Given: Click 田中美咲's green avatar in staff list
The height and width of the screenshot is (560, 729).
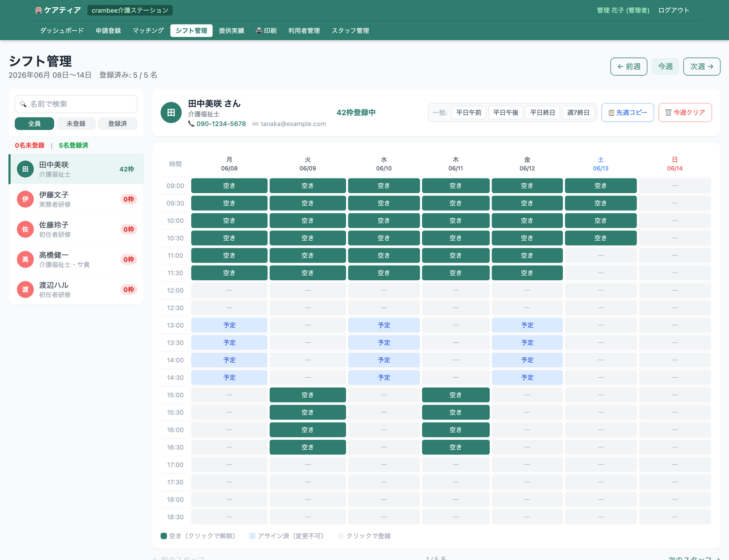Looking at the screenshot, I should (x=26, y=169).
